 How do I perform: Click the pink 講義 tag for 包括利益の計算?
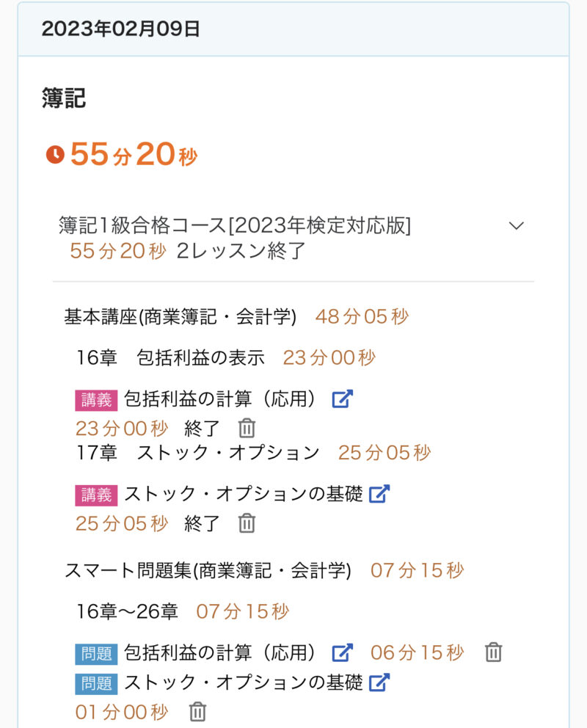click(x=96, y=400)
